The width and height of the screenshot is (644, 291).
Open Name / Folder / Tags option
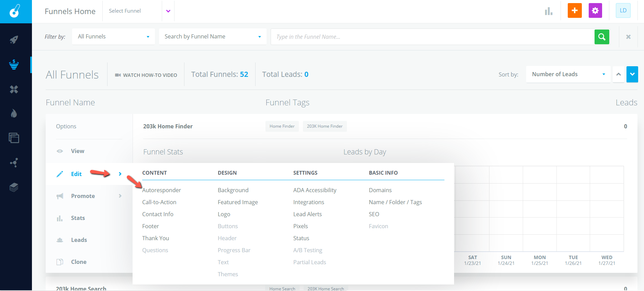(395, 202)
